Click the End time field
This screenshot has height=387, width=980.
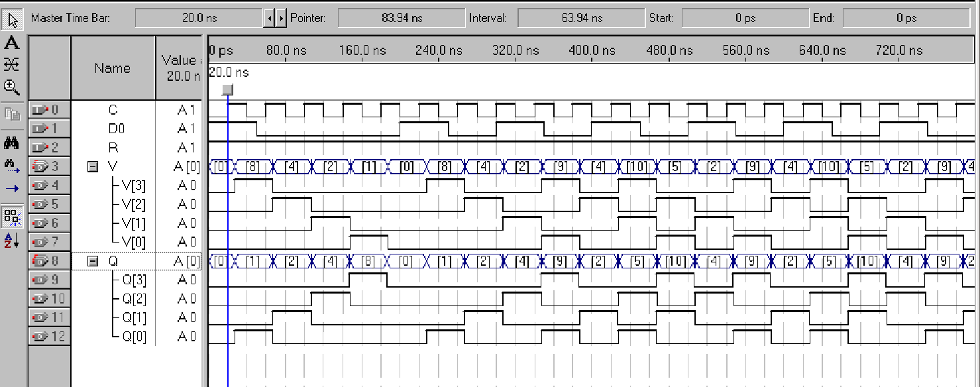[x=908, y=19]
